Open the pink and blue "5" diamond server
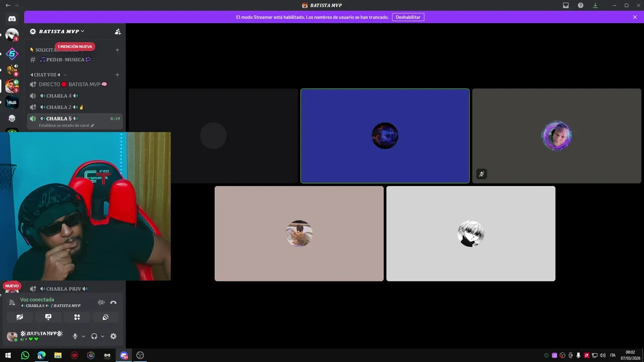Screen dimensions: 644x362 coord(12,53)
